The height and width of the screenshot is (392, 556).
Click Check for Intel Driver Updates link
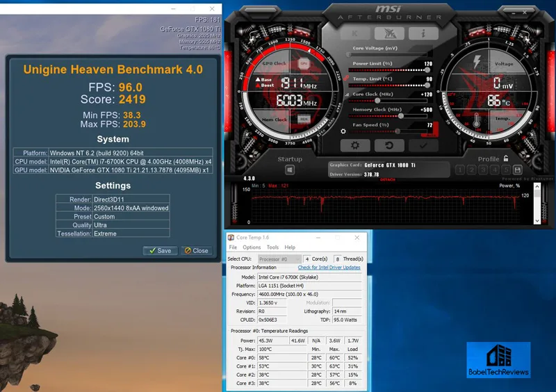329,268
